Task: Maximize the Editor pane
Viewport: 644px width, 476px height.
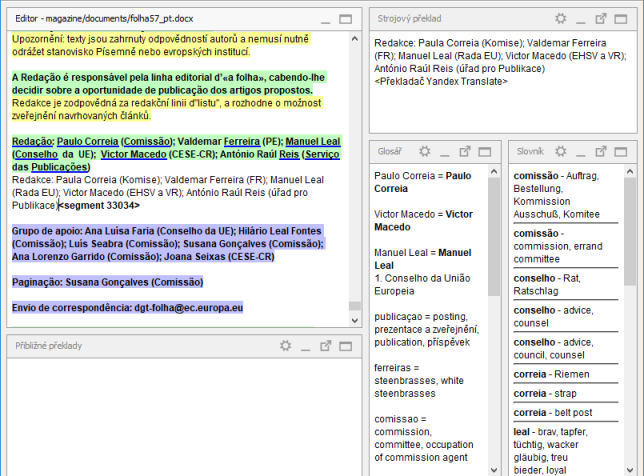Action: 345,19
